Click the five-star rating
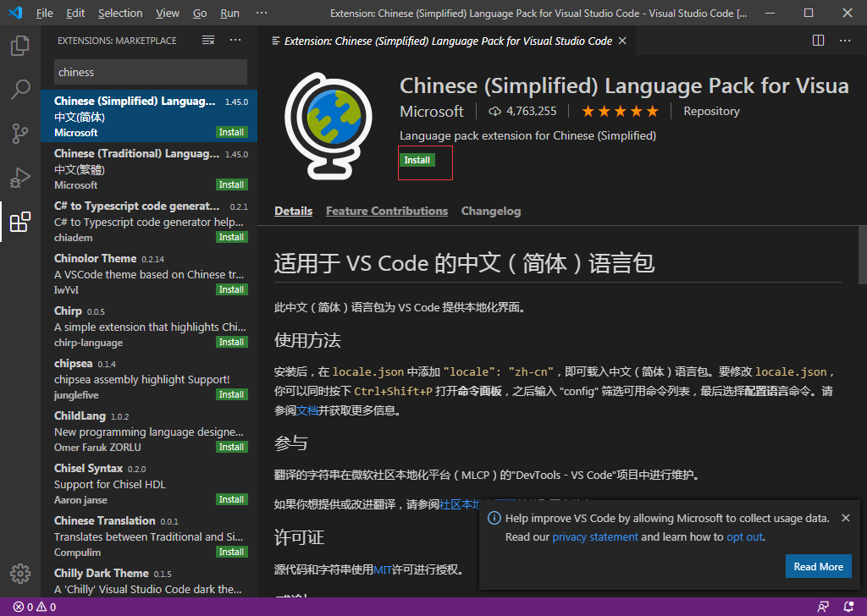Image resolution: width=867 pixels, height=616 pixels. [x=620, y=112]
